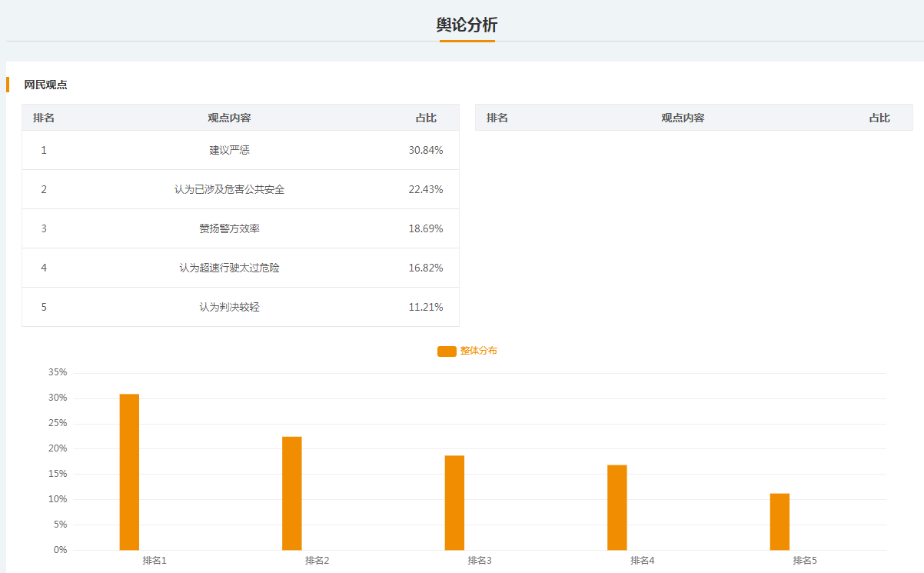Click the 排名 header in left table
This screenshot has height=573, width=924.
point(44,118)
